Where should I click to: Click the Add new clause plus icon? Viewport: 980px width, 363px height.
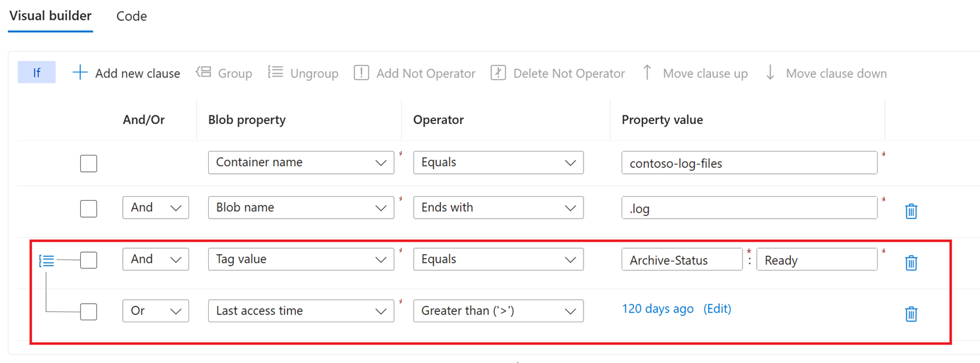point(79,73)
